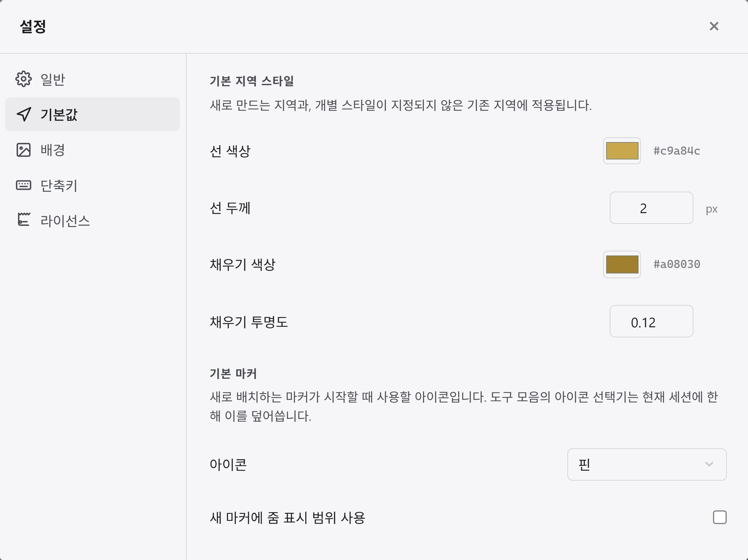748x560 pixels.
Task: Click the 선 두께 label
Action: [230, 208]
